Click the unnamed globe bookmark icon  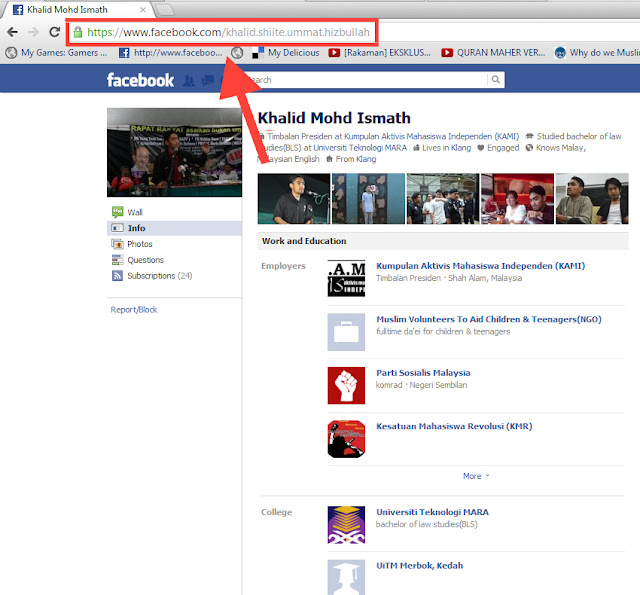237,53
